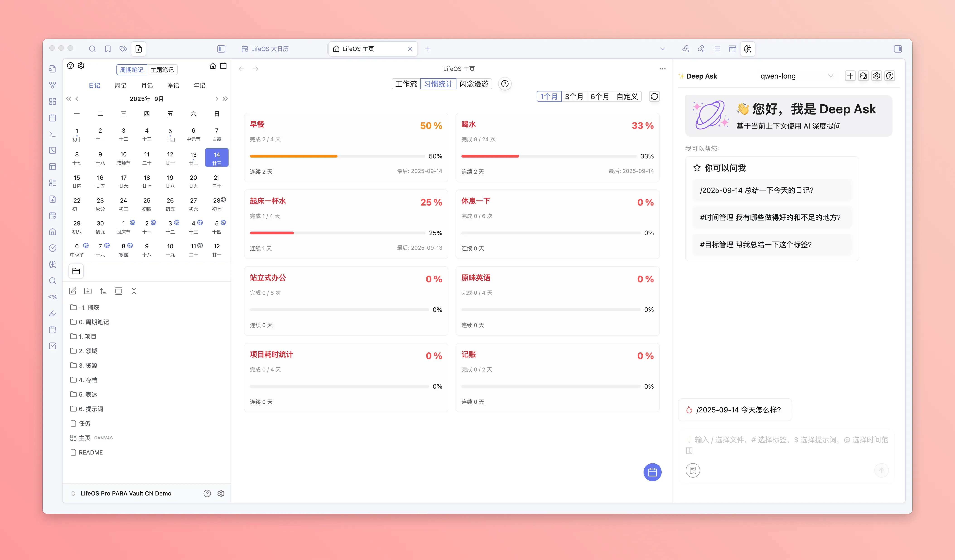Click the new note icon in top toolbar
The image size is (955, 560).
(x=139, y=49)
